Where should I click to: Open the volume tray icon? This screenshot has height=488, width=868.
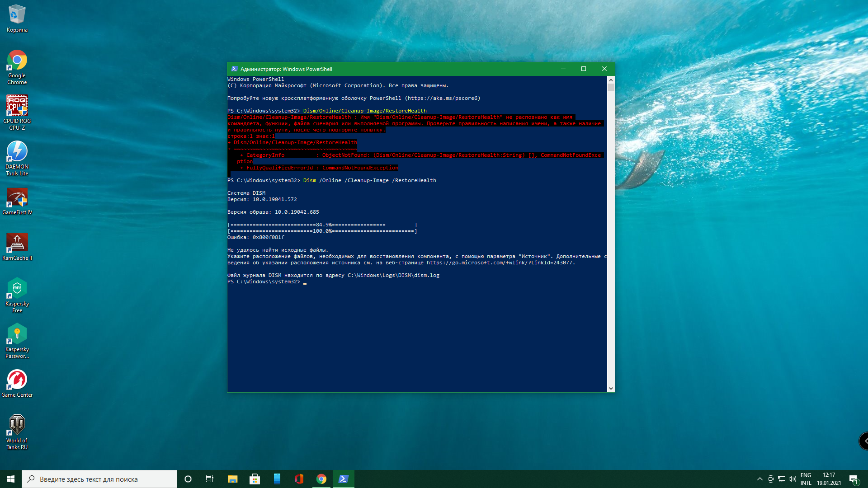coord(793,479)
